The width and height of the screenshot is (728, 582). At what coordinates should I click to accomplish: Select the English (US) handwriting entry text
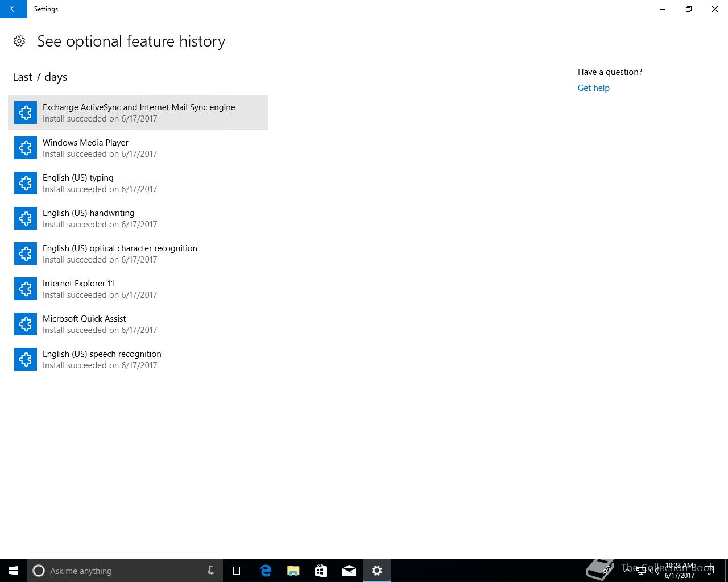pos(89,213)
